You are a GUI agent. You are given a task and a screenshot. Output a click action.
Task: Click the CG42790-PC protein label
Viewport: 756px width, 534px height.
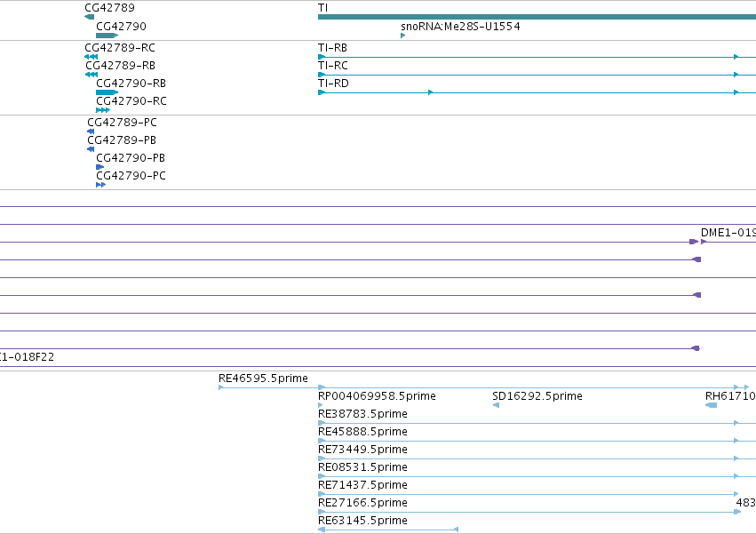pos(131,176)
